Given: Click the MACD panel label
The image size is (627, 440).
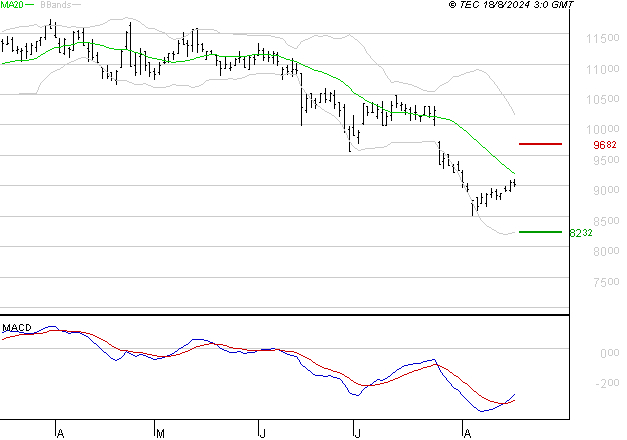Looking at the screenshot, I should click(x=17, y=328).
